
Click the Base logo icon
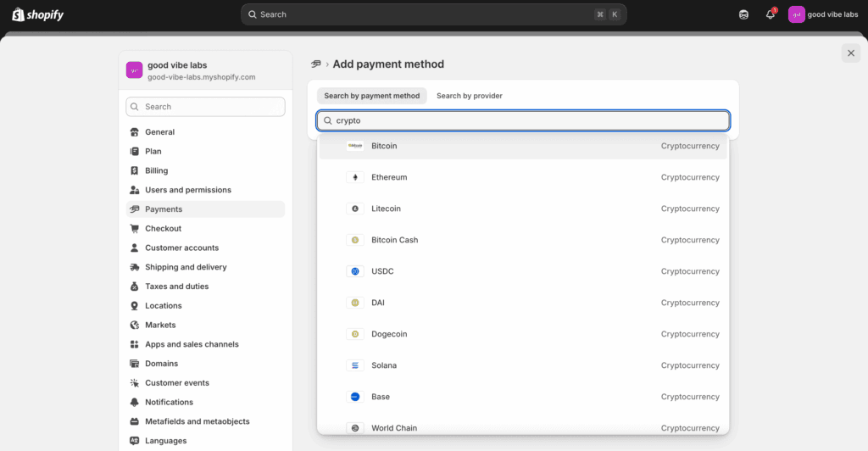(x=355, y=397)
